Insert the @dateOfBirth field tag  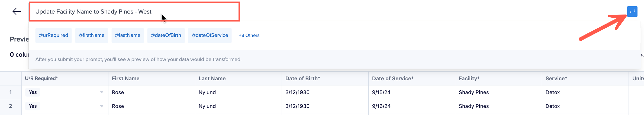click(166, 35)
